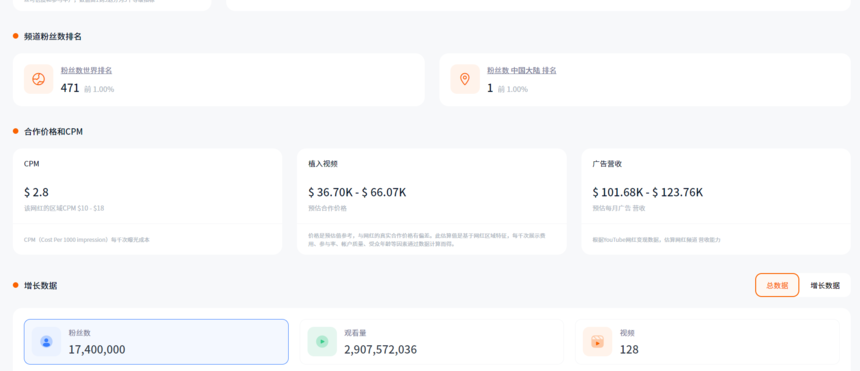Select the 观看量 views card
This screenshot has width=860, height=371.
click(x=432, y=342)
